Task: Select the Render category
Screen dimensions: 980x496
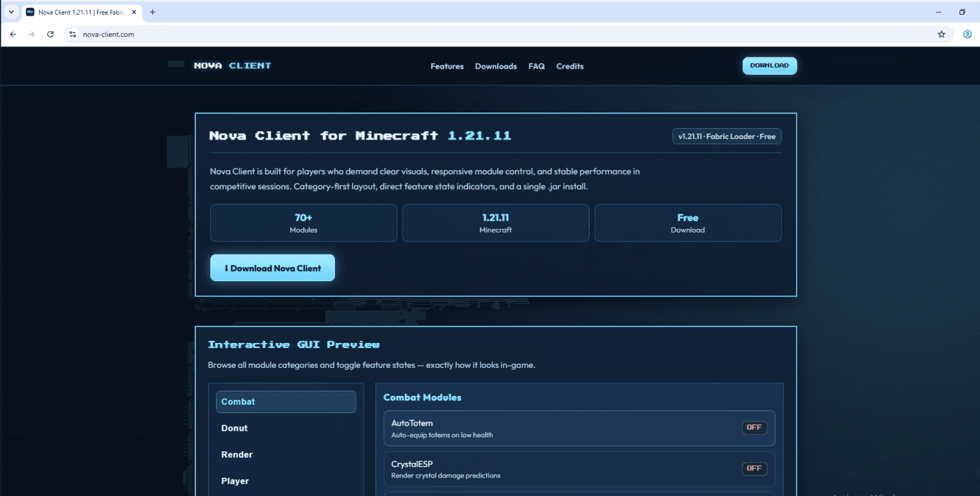Action: pyautogui.click(x=286, y=455)
